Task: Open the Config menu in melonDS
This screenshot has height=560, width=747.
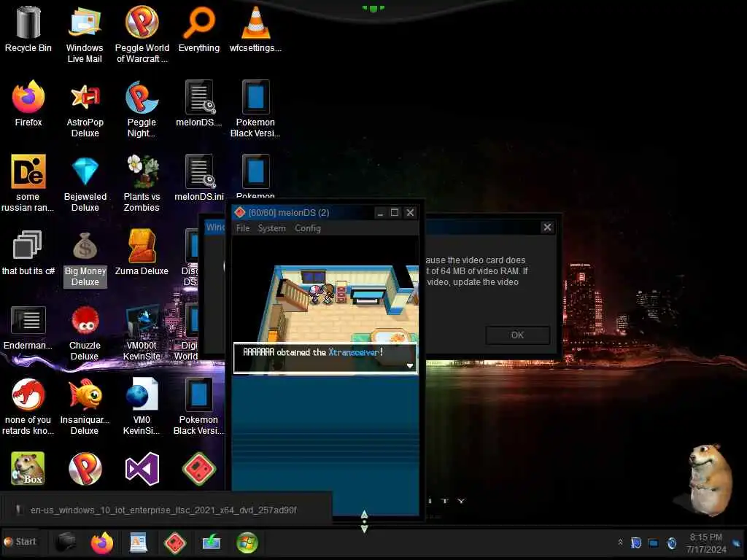Action: pyautogui.click(x=307, y=228)
